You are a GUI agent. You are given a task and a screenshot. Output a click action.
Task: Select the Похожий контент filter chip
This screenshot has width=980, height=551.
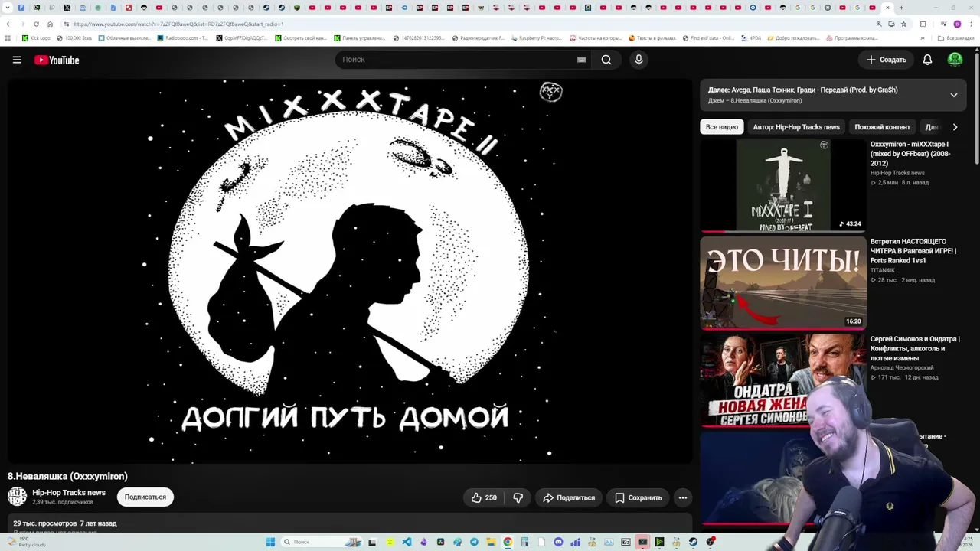click(x=882, y=127)
